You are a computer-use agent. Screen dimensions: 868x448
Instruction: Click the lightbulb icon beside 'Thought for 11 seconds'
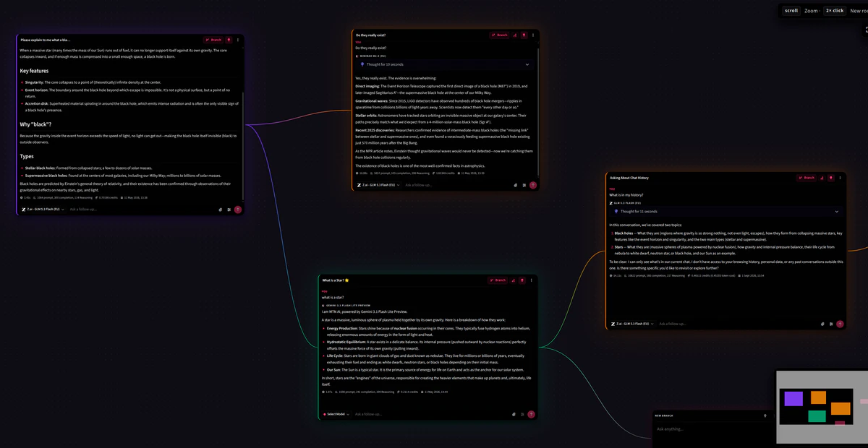click(616, 212)
